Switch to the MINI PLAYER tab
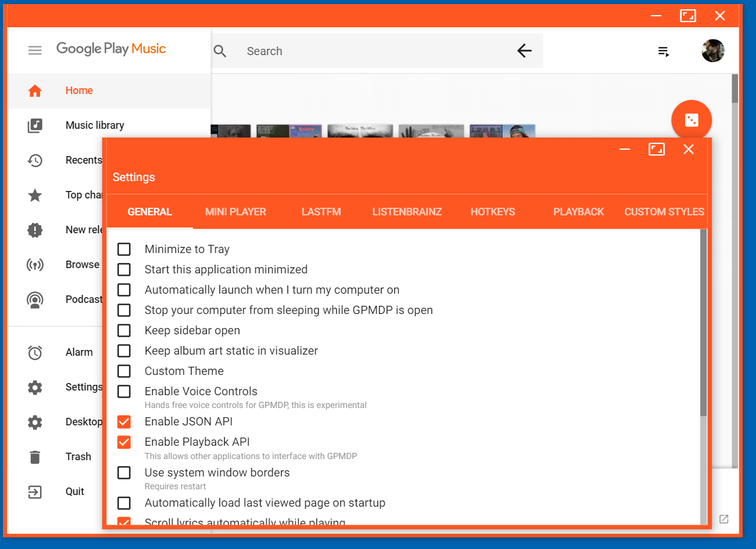Viewport: 756px width, 549px height. point(236,212)
